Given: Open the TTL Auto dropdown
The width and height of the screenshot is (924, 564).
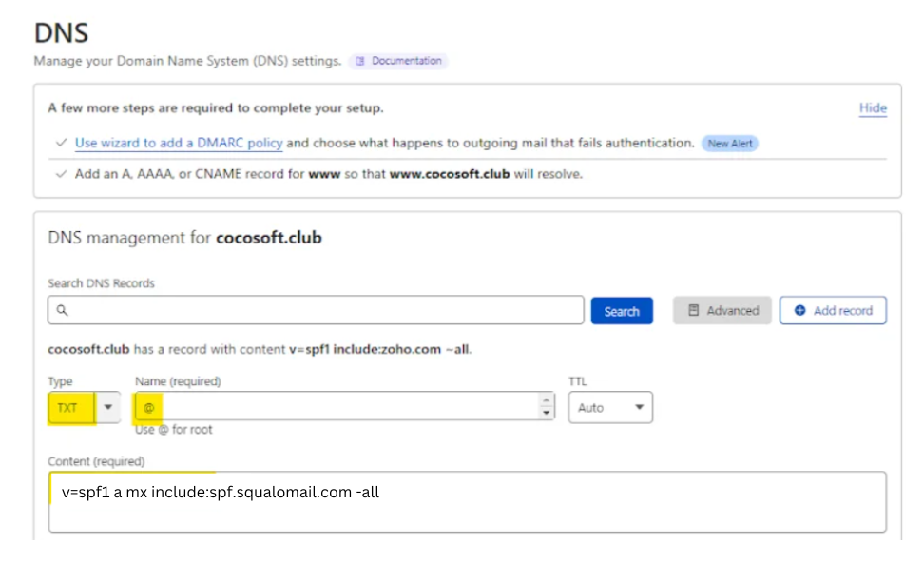Looking at the screenshot, I should pos(610,407).
